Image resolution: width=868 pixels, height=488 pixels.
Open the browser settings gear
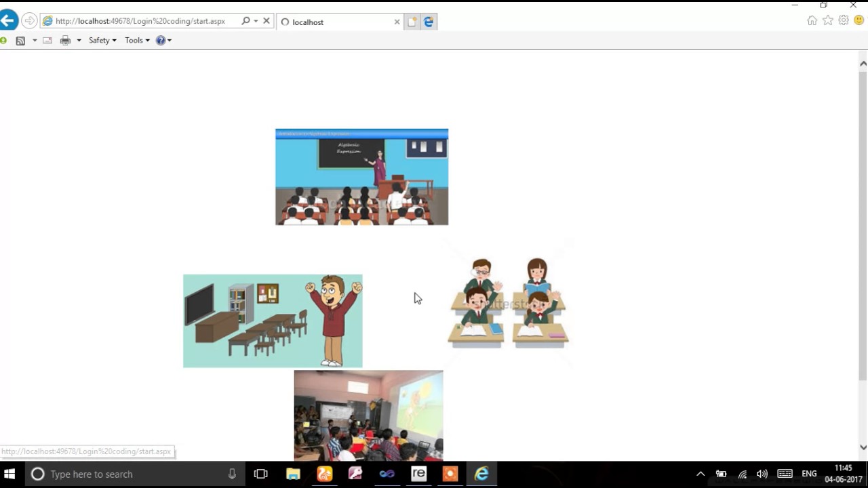[x=844, y=20]
